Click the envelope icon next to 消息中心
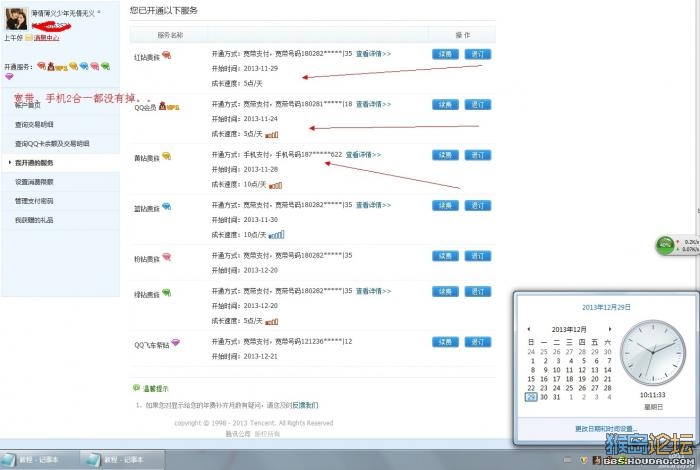The width and height of the screenshot is (700, 470). [x=29, y=38]
